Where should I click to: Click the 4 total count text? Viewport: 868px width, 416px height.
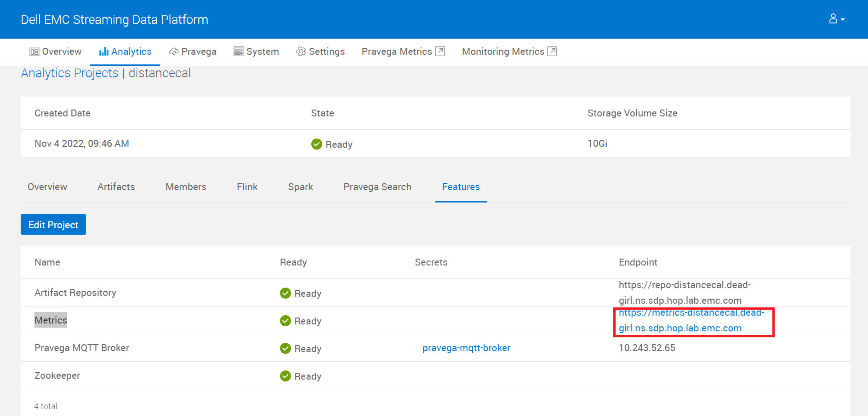[x=46, y=406]
